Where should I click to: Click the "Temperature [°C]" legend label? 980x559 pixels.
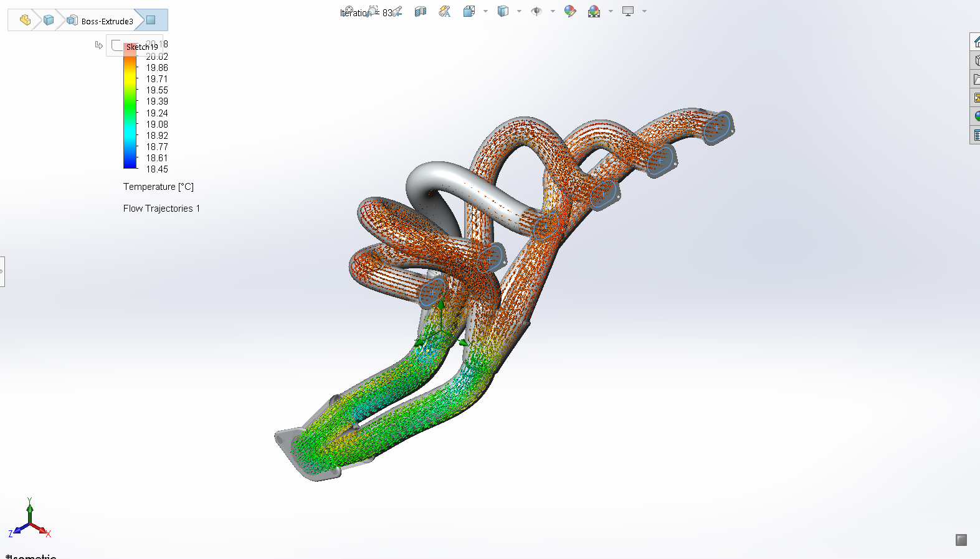(158, 187)
